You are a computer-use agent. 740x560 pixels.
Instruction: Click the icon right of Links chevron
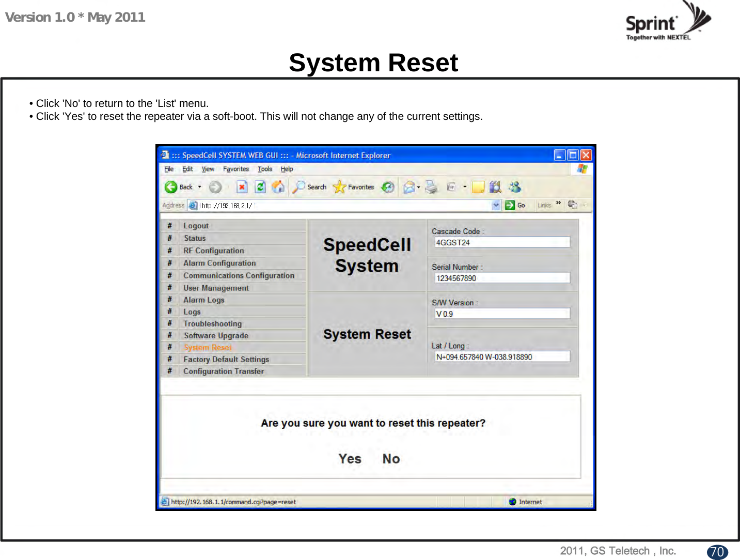pos(573,205)
